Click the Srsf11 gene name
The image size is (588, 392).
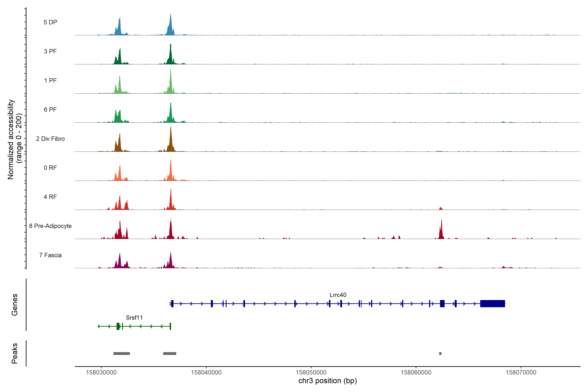134,318
